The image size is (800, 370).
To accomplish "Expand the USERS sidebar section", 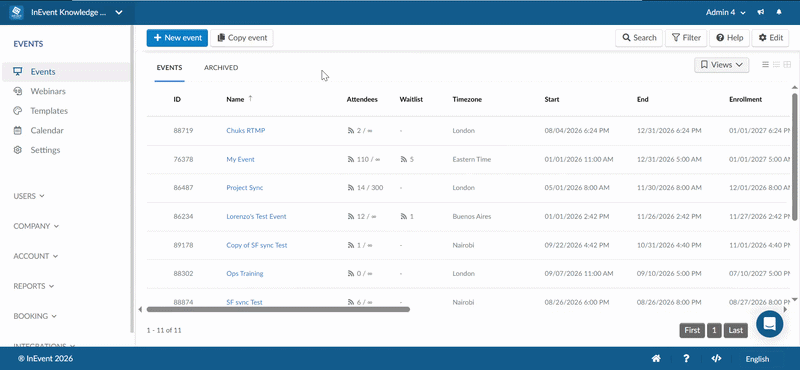I will coord(29,196).
